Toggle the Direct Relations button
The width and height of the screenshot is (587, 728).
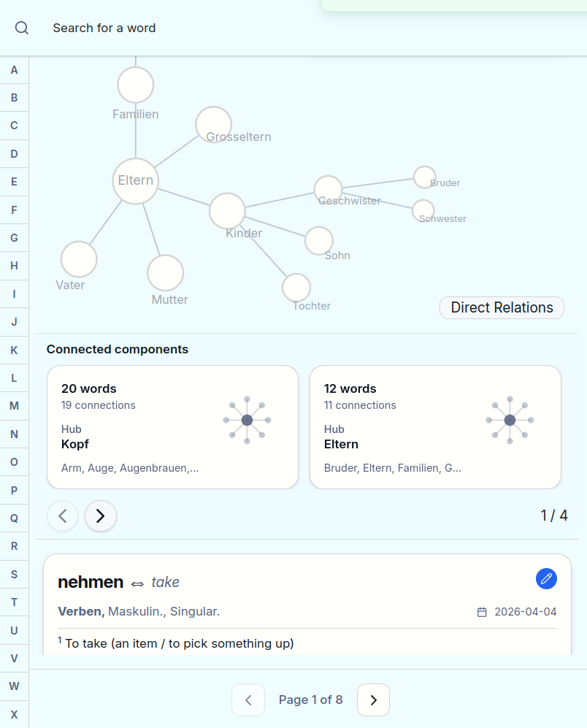502,307
